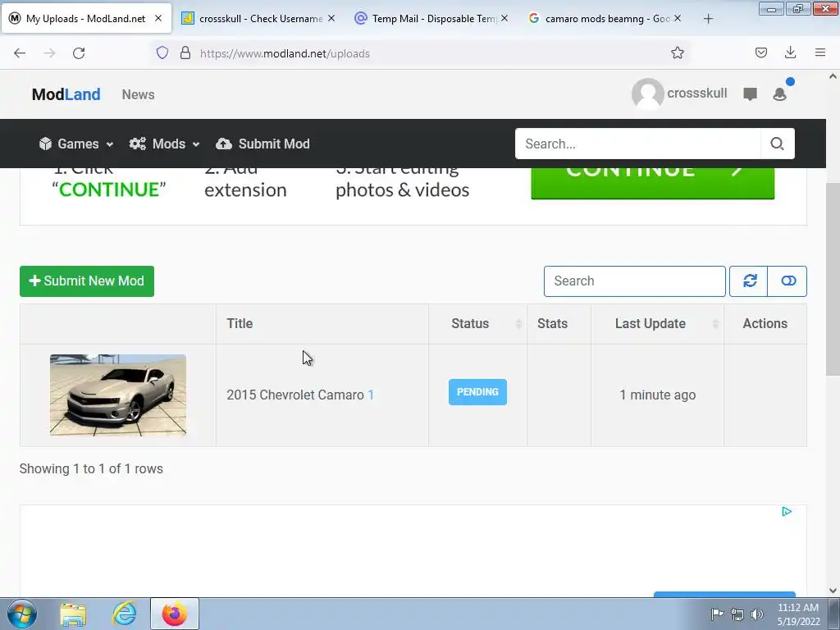Click Firefox icon in taskbar

coord(175,614)
